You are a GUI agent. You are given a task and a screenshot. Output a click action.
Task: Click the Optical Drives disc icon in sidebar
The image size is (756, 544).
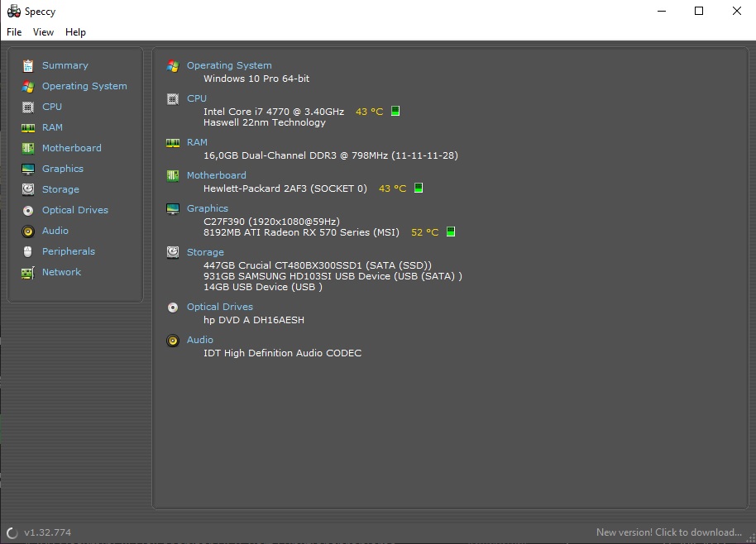click(x=28, y=211)
